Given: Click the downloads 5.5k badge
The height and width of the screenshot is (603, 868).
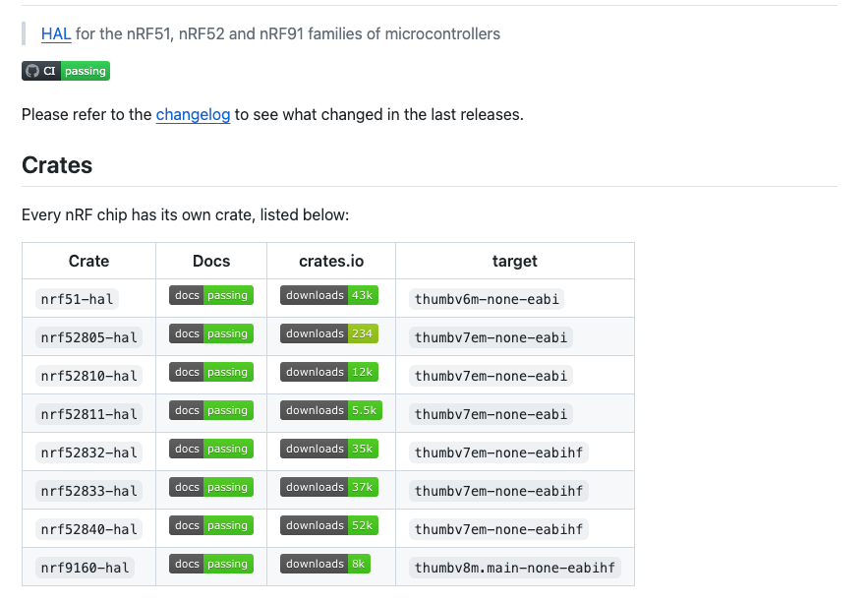Looking at the screenshot, I should tap(331, 410).
